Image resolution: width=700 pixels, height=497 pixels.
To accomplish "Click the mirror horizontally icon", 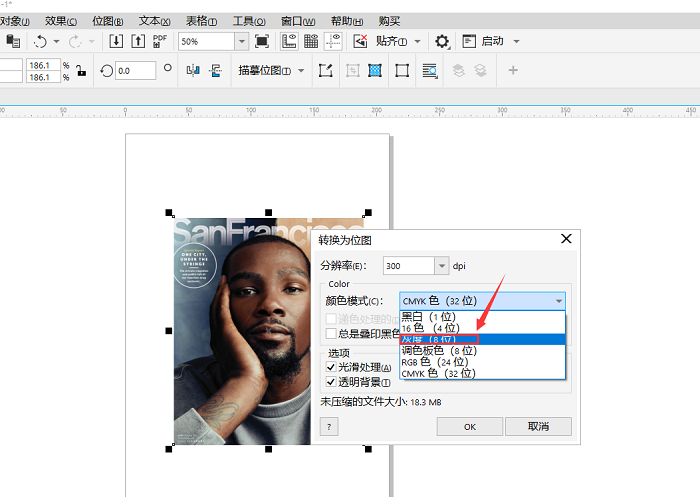I will 193,71.
